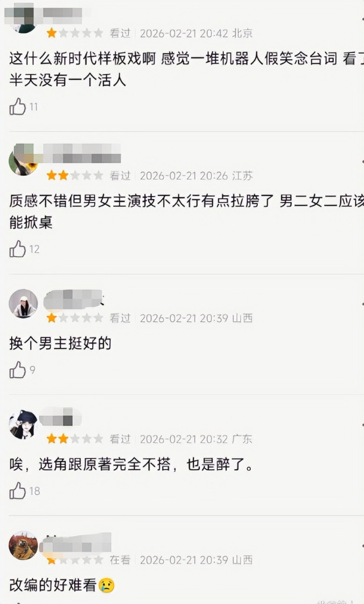
Task: Like the '换个男主挺好的' comment
Action: (x=17, y=370)
